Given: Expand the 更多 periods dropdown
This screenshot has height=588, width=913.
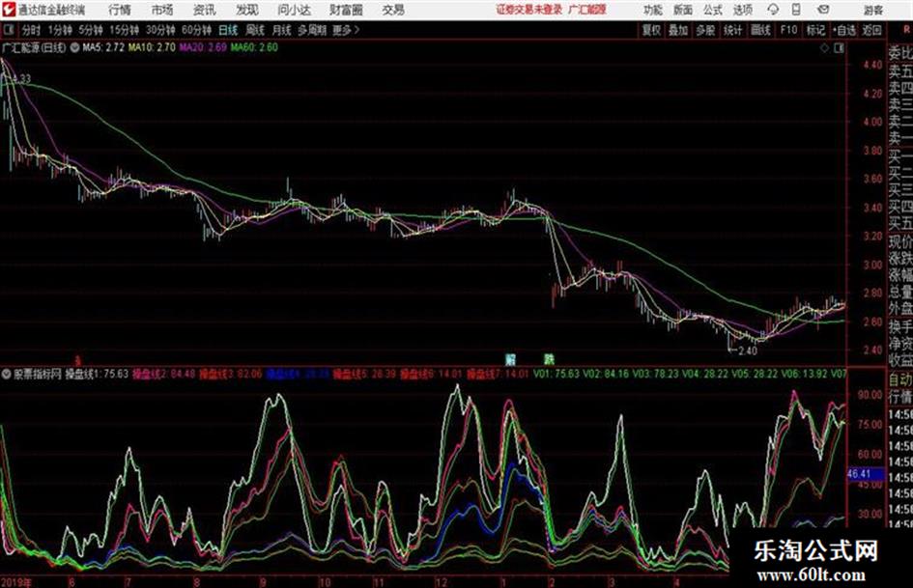Looking at the screenshot, I should [346, 30].
